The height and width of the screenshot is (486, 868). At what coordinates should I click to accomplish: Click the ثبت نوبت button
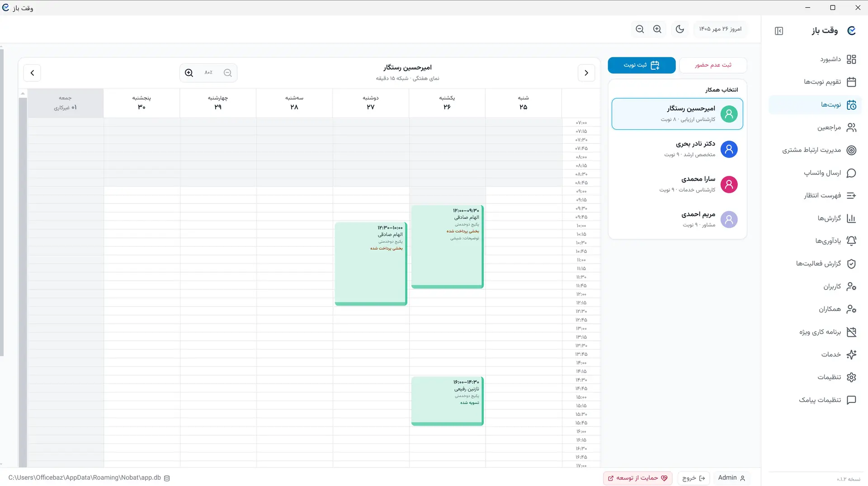642,65
